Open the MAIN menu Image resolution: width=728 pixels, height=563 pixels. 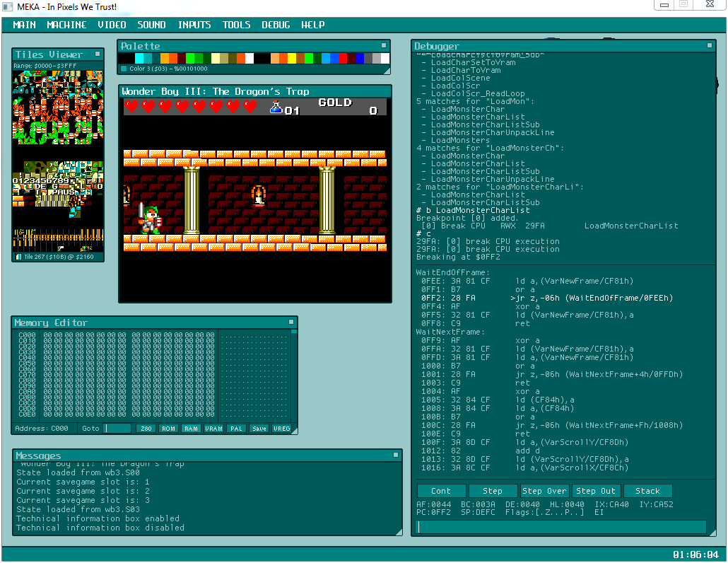coord(24,25)
